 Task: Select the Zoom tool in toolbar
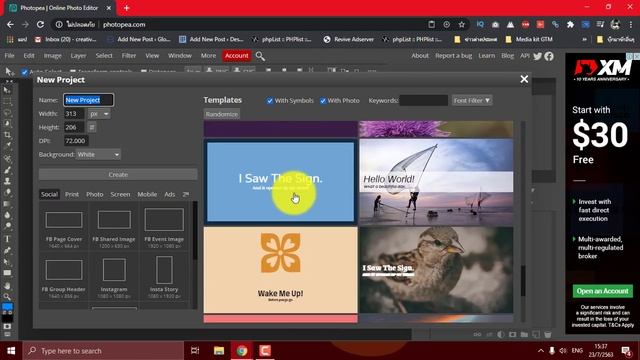pos(7,297)
